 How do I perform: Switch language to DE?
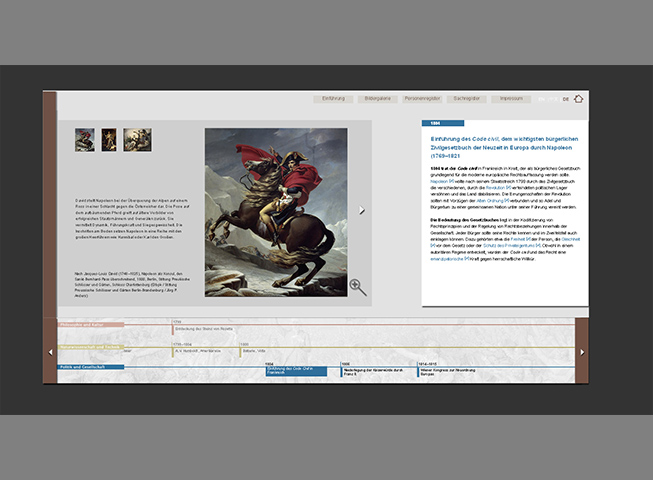click(566, 99)
